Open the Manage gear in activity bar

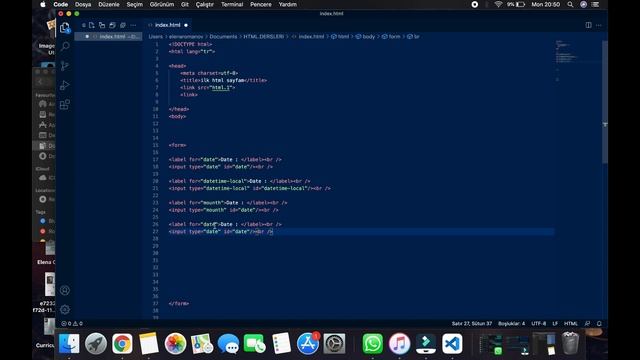click(x=65, y=309)
